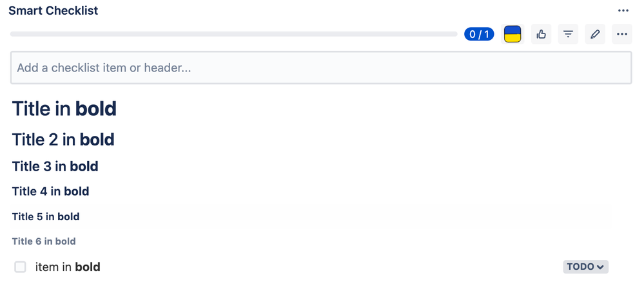The width and height of the screenshot is (644, 300).
Task: Open checklist toolbar three-dots menu
Action: 622,34
